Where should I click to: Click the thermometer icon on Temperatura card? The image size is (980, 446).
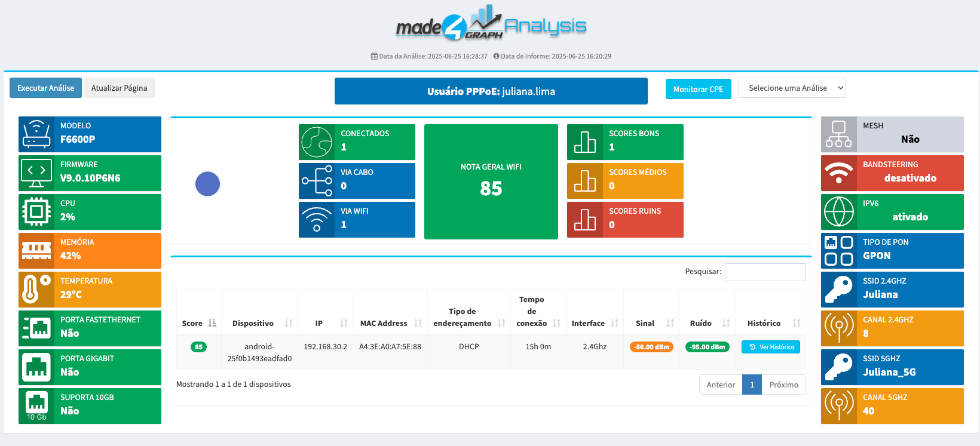tap(36, 290)
